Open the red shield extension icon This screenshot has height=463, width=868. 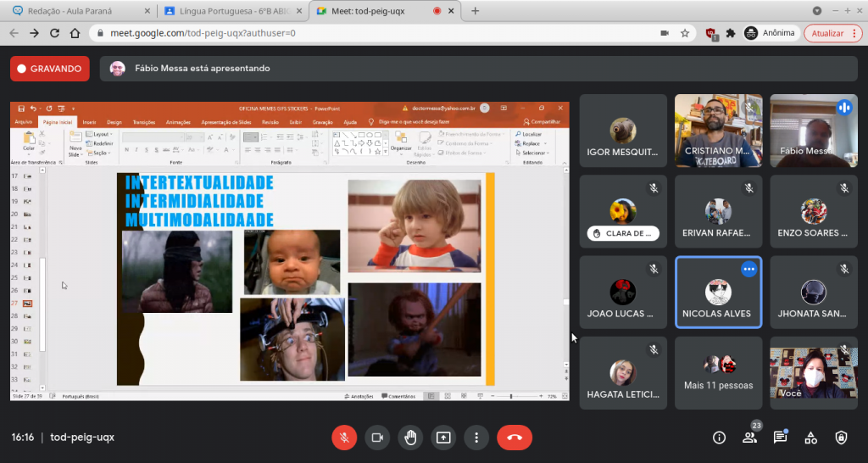(712, 34)
